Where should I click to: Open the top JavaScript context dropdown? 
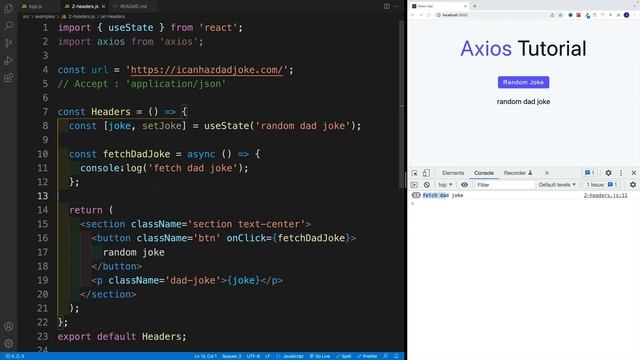coord(445,185)
